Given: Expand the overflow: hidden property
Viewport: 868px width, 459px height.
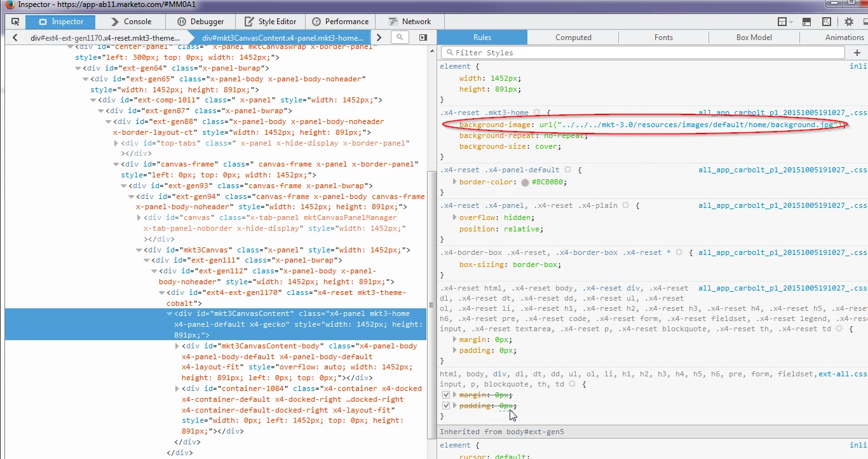Looking at the screenshot, I should click(454, 217).
